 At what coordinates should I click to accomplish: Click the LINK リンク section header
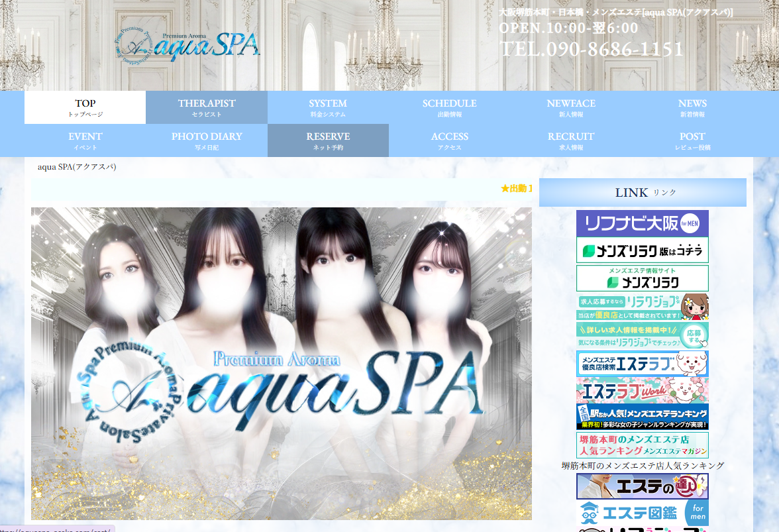click(x=643, y=192)
